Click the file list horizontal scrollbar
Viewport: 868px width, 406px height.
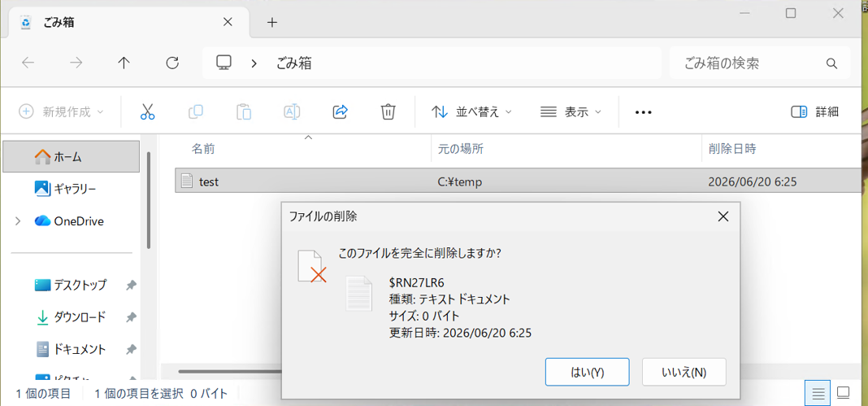(230, 371)
